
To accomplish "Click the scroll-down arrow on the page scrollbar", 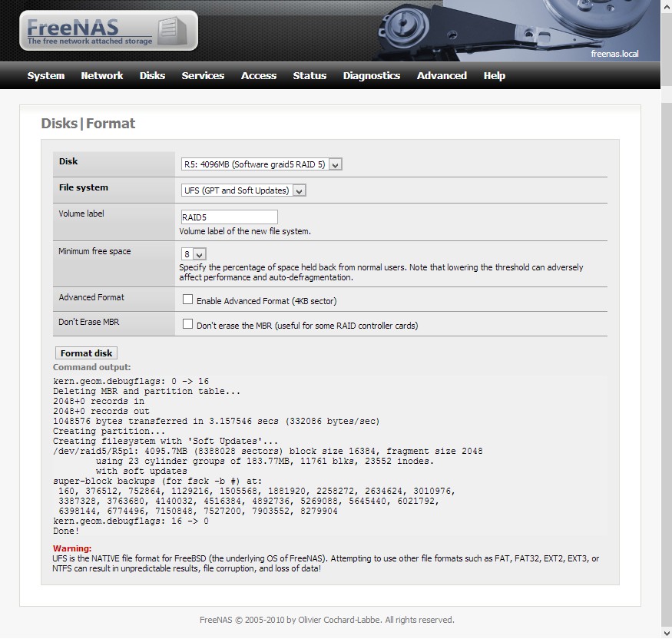I will (x=667, y=634).
